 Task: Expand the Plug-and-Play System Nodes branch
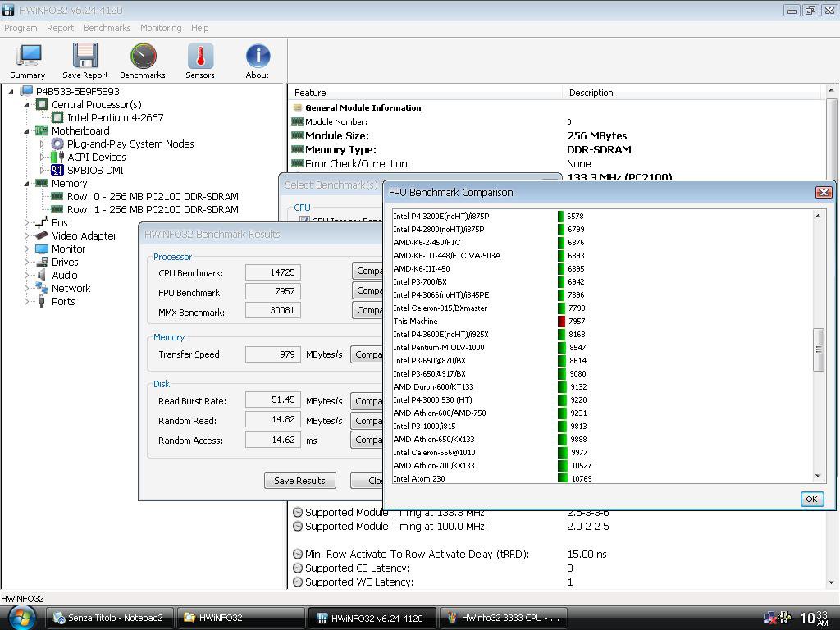pyautogui.click(x=43, y=144)
